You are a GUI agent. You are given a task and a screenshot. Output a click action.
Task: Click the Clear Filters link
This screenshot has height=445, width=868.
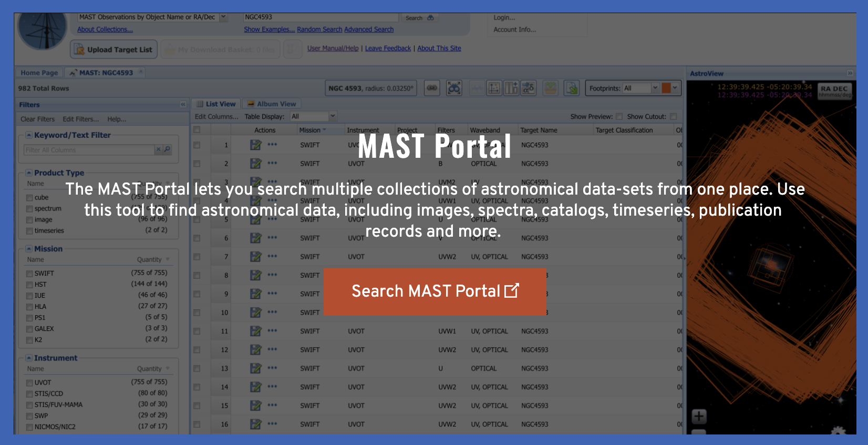pos(38,119)
